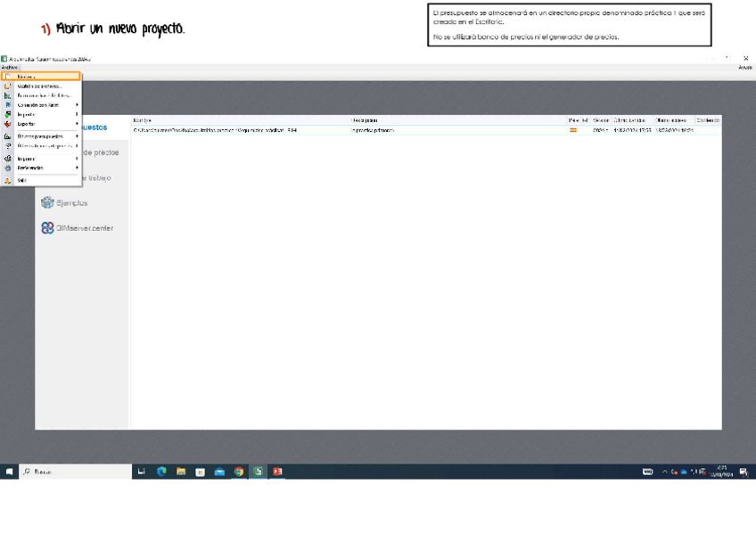Open Microsoft Edge from the taskbar
The width and height of the screenshot is (756, 534).
(161, 472)
